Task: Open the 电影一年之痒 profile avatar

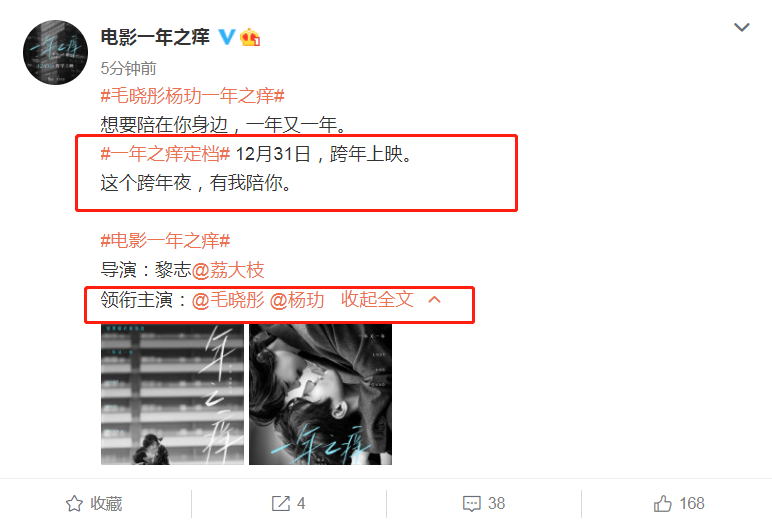Action: 56,52
